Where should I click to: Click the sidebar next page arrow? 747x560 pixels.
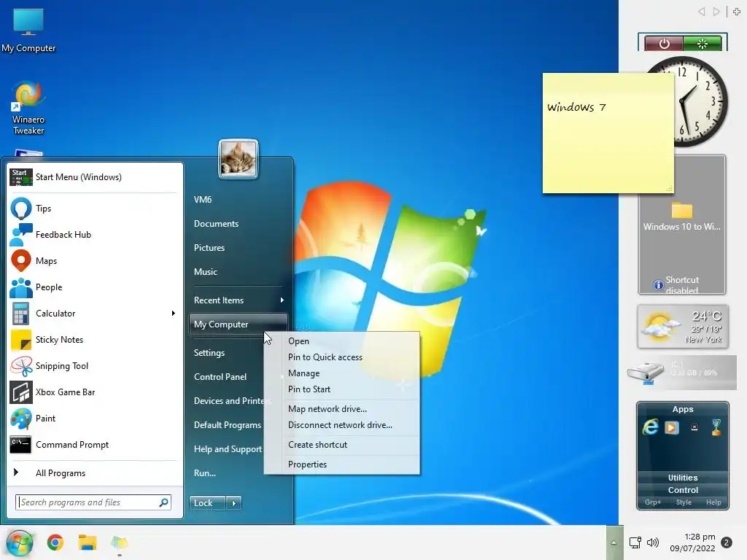coord(716,12)
